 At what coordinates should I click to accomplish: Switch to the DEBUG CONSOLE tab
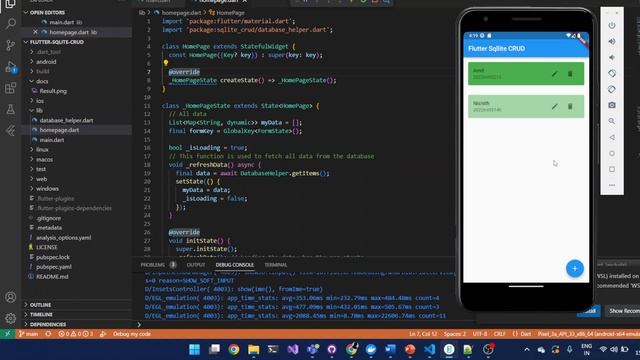235,265
